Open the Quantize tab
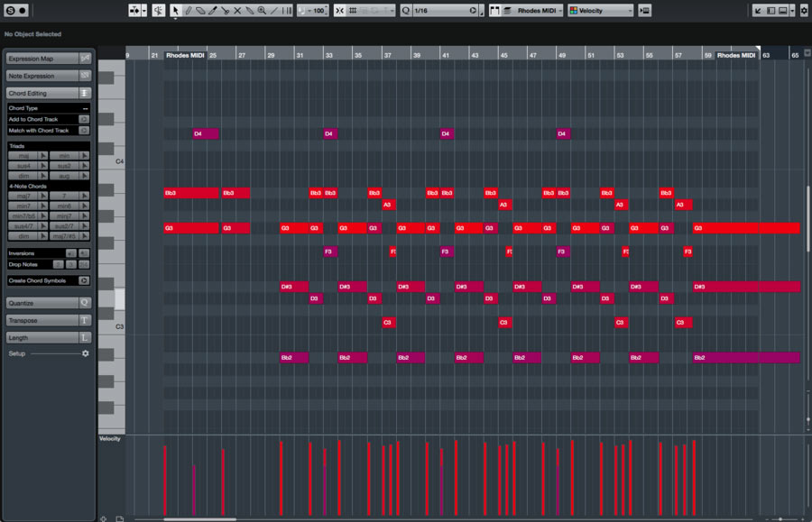 tap(42, 303)
